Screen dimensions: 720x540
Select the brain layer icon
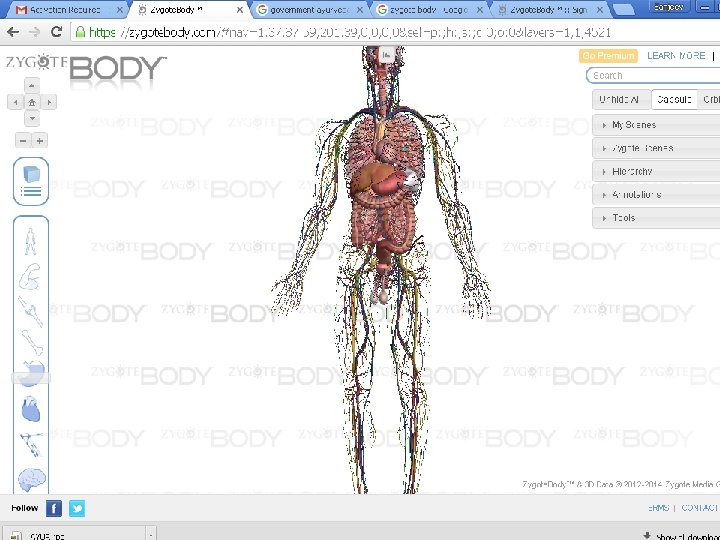coord(32,479)
